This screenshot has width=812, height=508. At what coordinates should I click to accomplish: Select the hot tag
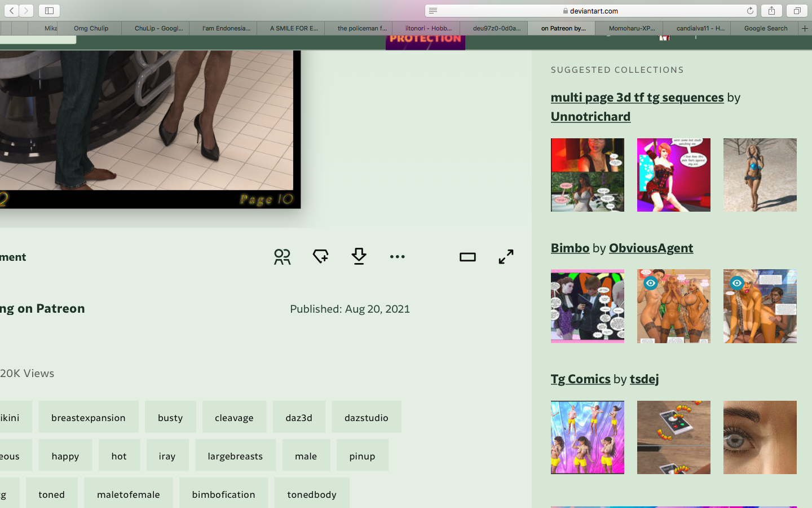119,456
